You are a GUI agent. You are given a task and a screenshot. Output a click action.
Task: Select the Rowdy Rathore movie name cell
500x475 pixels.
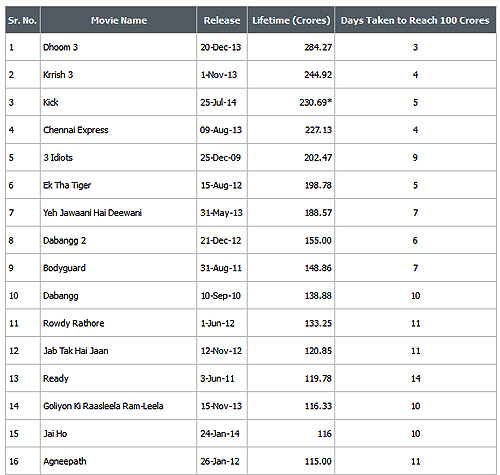pyautogui.click(x=118, y=323)
